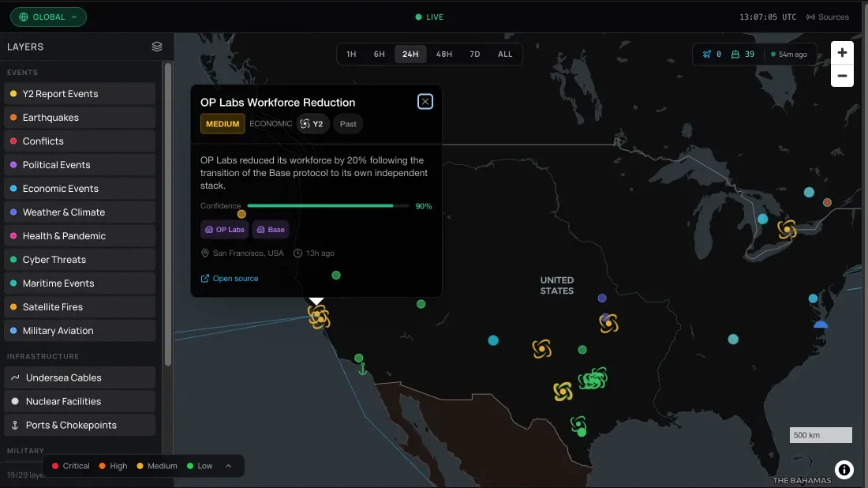The width and height of the screenshot is (868, 488).
Task: Select the 6H time range tab
Action: pyautogui.click(x=380, y=54)
